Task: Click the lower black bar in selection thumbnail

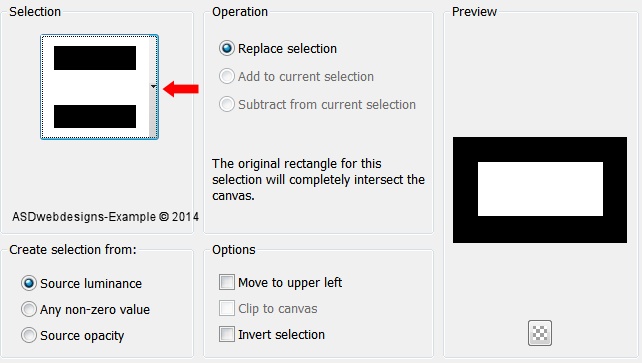Action: coord(95,116)
